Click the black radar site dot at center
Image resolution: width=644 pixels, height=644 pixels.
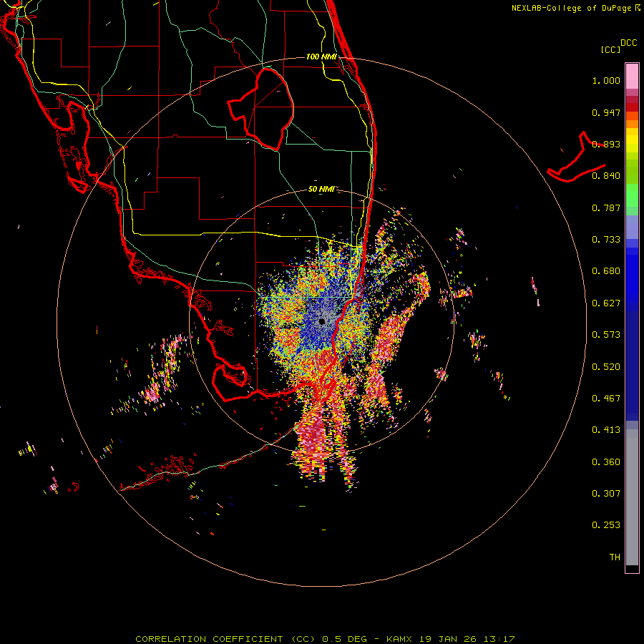point(322,321)
